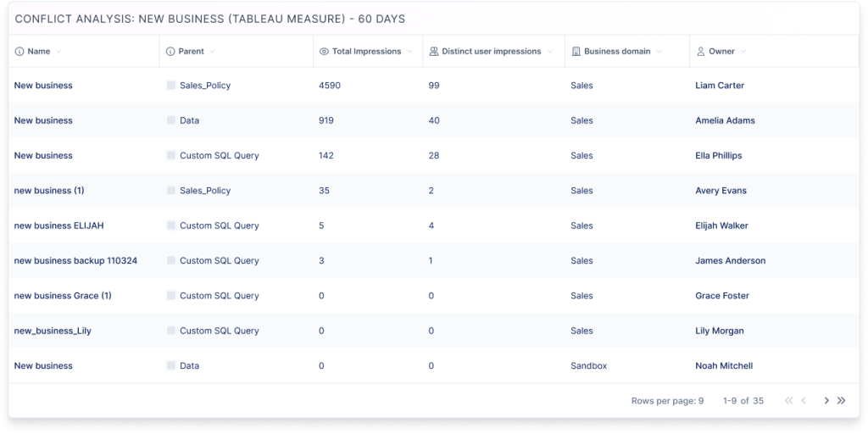This screenshot has height=434, width=868.
Task: Click the building icon in Business domain header
Action: point(576,52)
